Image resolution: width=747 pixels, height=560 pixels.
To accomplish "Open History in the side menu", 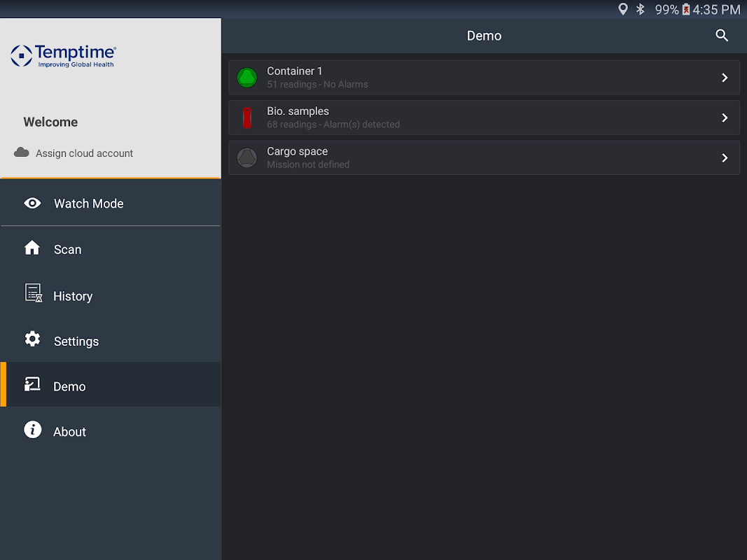I will click(111, 295).
